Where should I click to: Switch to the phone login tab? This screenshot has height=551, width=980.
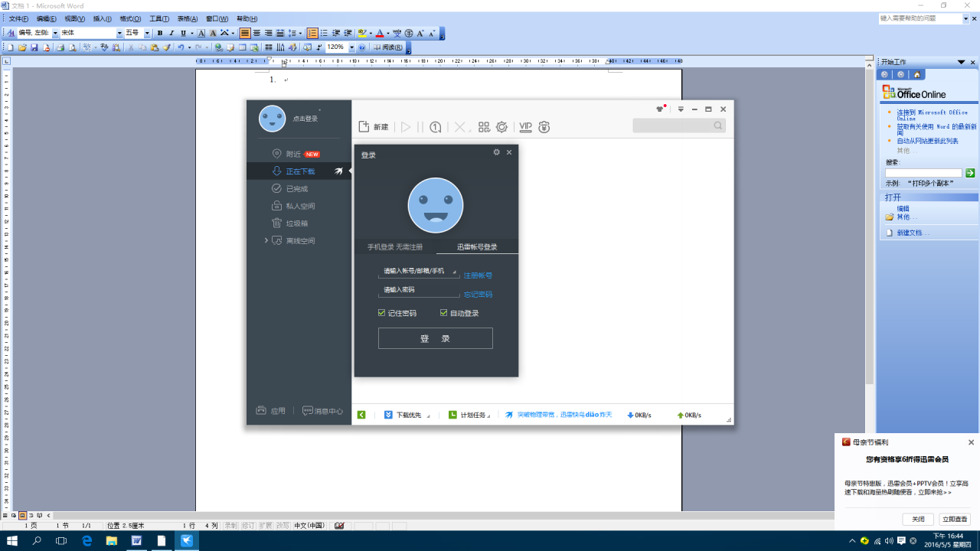click(x=394, y=247)
